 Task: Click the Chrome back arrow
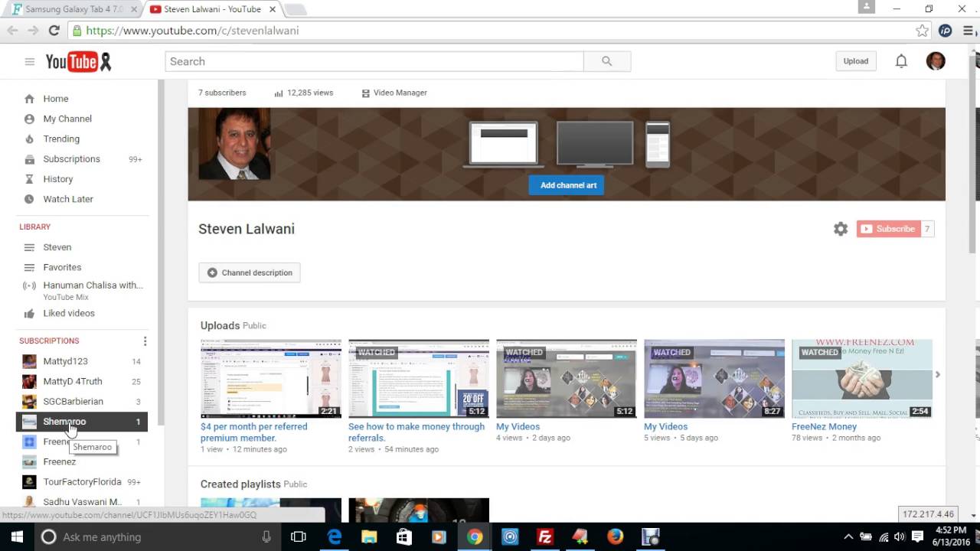tap(12, 31)
